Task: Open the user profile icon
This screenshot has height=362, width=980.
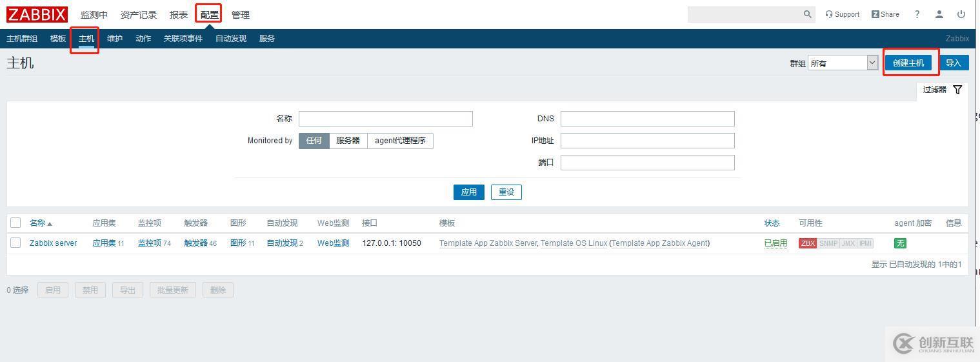Action: coord(939,14)
